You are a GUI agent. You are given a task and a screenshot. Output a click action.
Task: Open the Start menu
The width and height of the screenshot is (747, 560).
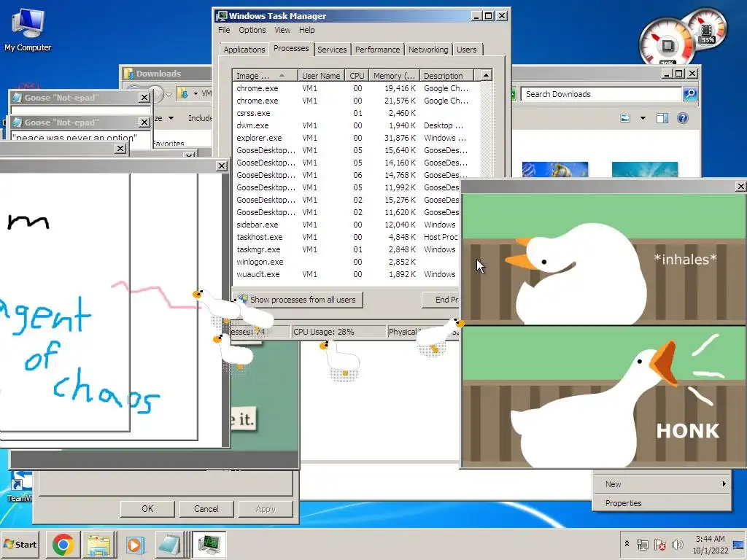click(20, 544)
